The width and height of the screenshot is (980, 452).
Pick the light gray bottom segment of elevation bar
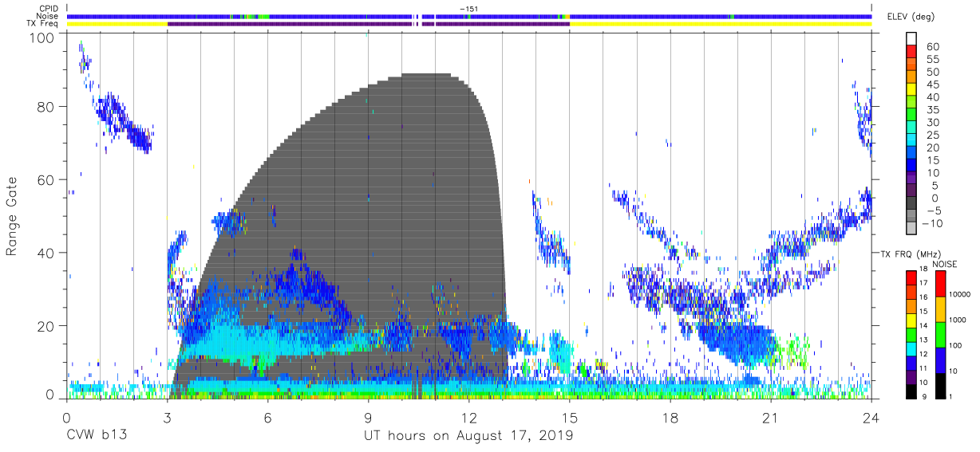click(911, 228)
